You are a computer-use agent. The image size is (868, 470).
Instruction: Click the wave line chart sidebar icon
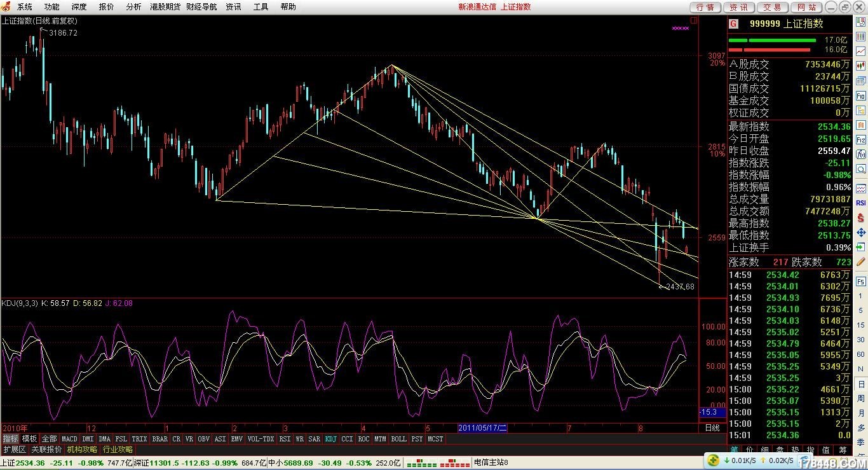(860, 189)
